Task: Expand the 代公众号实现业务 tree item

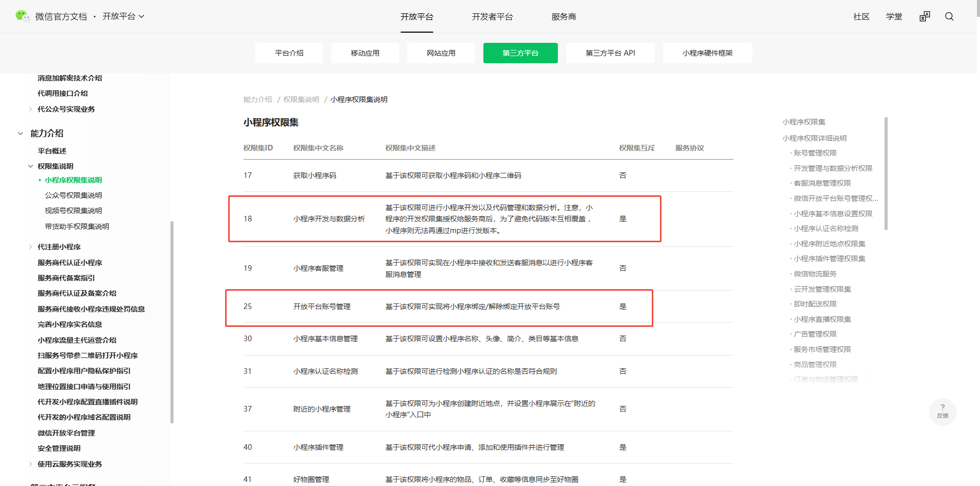Action: pos(31,109)
